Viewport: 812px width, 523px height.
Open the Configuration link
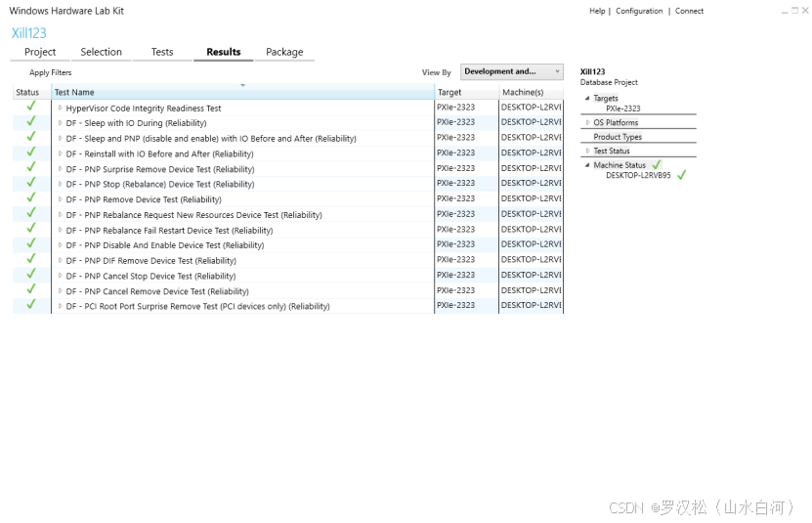click(639, 11)
